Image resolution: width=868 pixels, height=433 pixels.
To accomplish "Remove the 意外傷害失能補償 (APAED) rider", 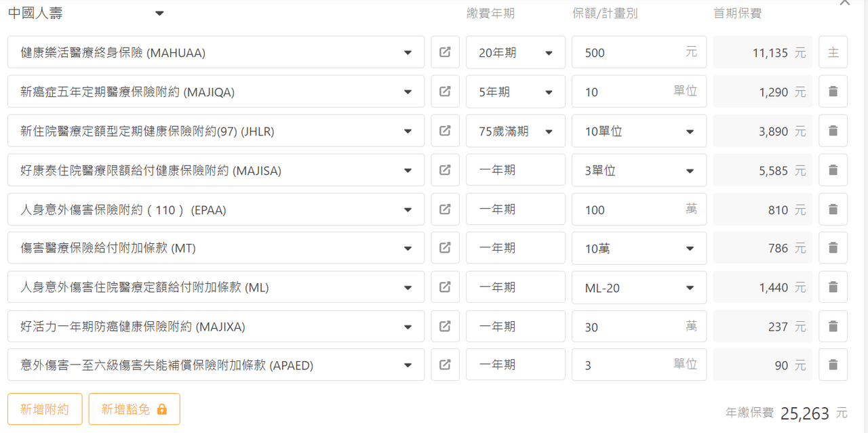I will coord(833,365).
